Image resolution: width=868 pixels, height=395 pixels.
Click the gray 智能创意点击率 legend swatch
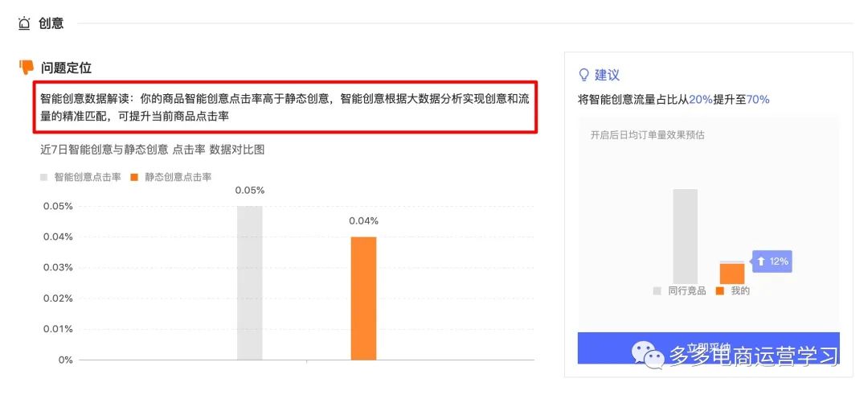[x=43, y=177]
